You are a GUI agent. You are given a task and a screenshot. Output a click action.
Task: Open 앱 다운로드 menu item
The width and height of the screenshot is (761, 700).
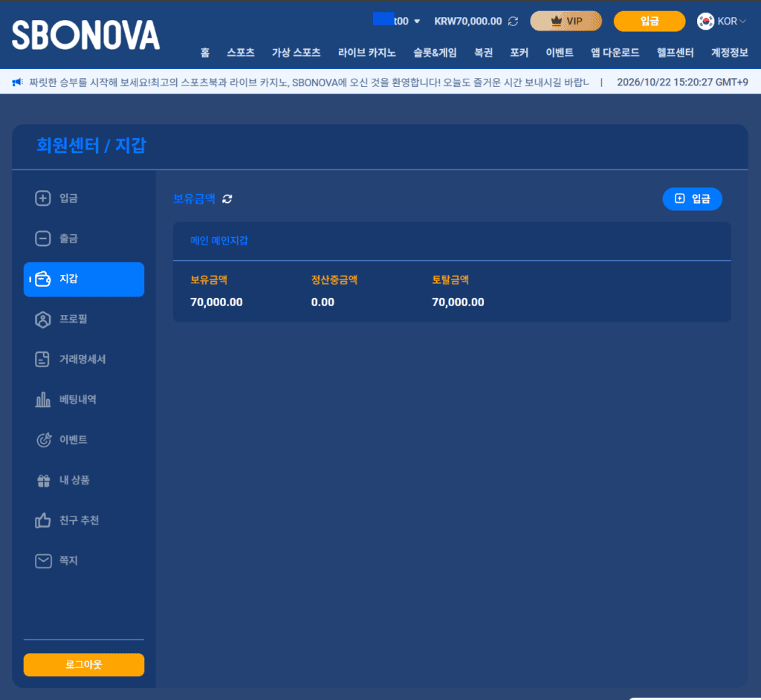click(615, 53)
